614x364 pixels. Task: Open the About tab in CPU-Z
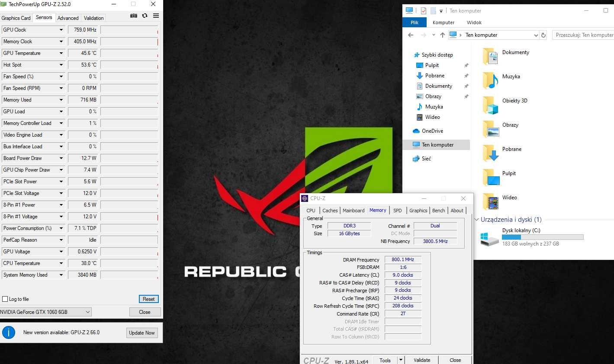point(457,211)
